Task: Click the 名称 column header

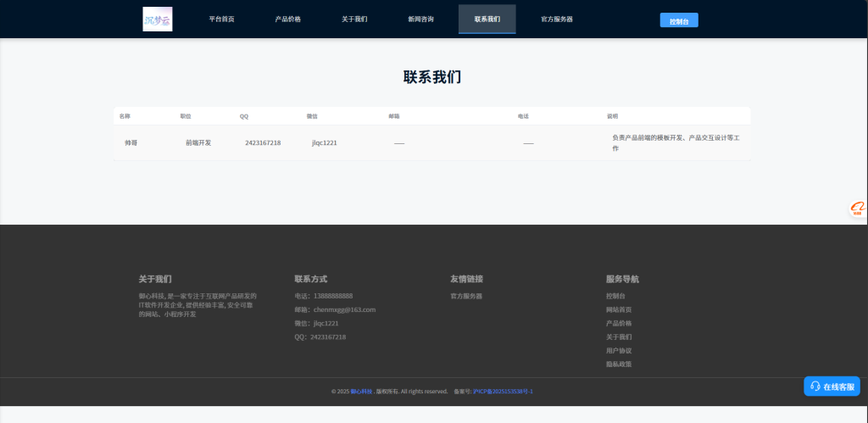Action: 125,116
